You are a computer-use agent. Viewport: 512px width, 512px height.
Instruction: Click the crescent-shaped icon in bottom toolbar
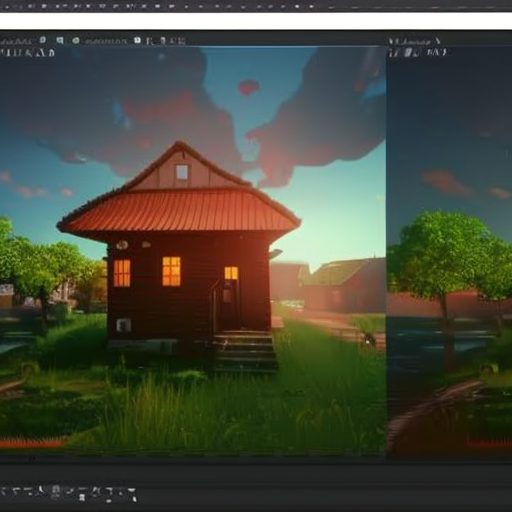pyautogui.click(x=41, y=490)
